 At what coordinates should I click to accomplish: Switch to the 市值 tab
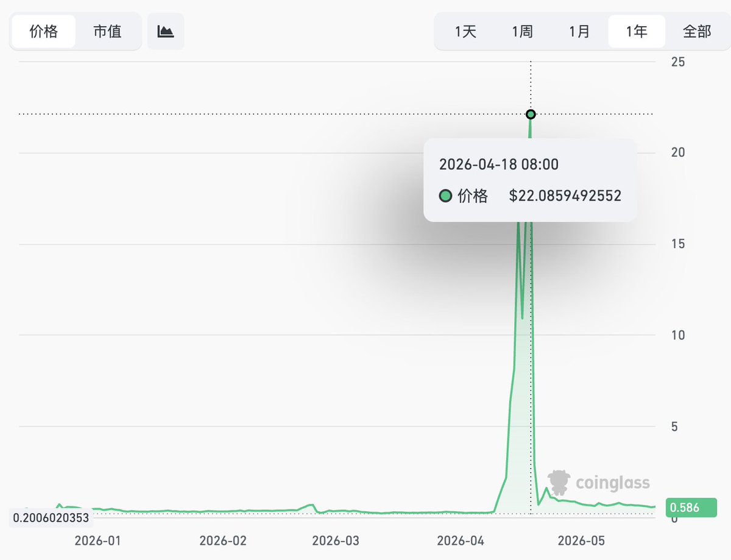107,31
